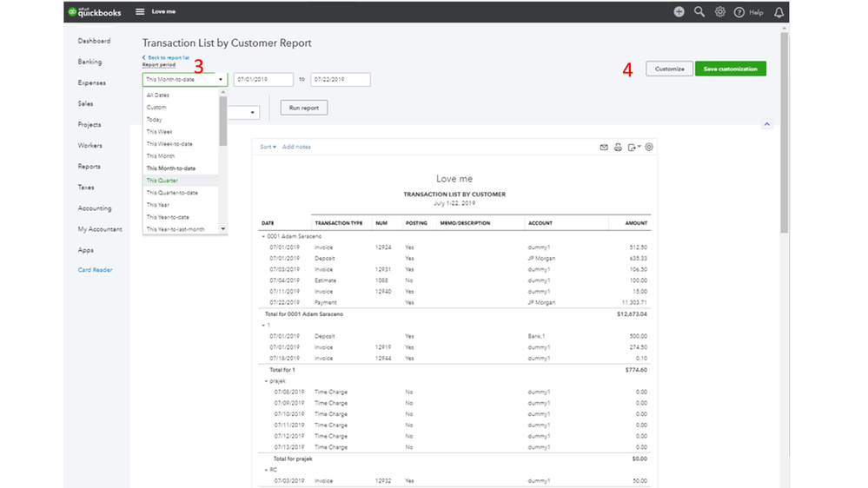
Task: Click the start date field 07/01/2019
Action: (x=263, y=80)
